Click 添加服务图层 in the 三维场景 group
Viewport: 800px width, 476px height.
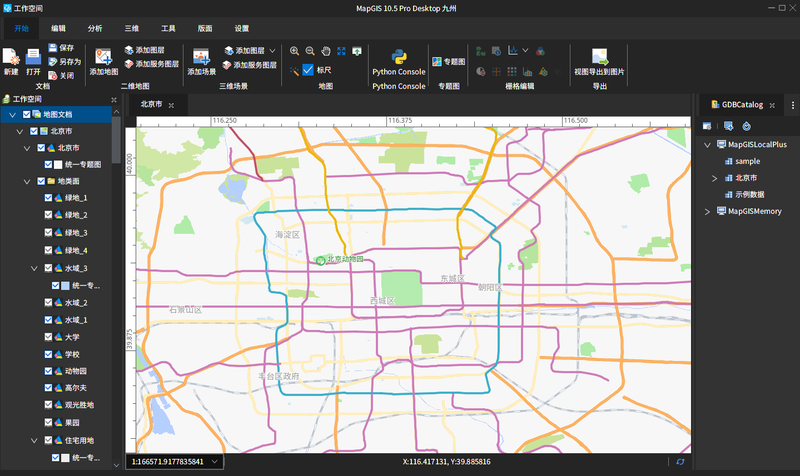[250, 65]
